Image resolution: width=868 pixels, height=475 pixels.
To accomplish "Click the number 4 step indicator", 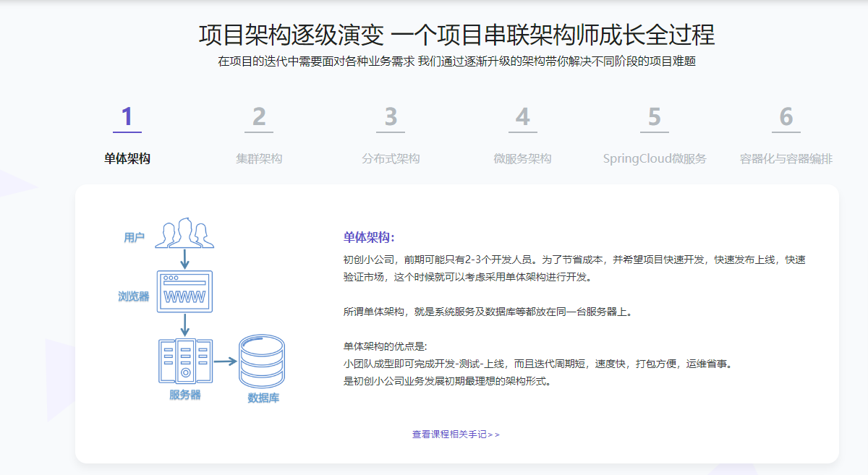I will [x=522, y=117].
